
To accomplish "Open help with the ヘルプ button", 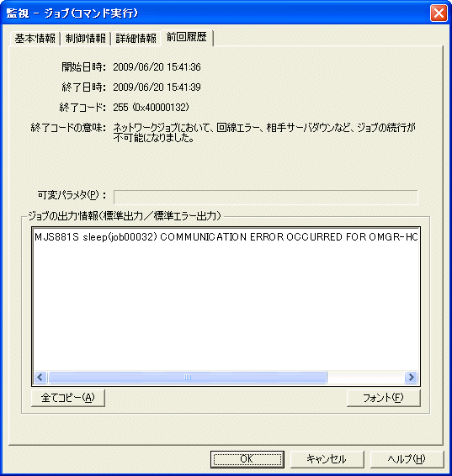I will tap(407, 459).
